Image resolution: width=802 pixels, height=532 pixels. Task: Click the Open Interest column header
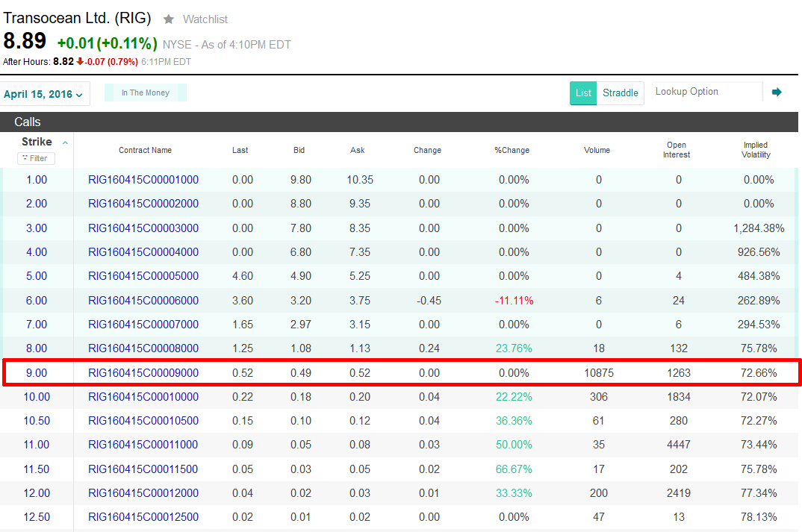click(677, 150)
